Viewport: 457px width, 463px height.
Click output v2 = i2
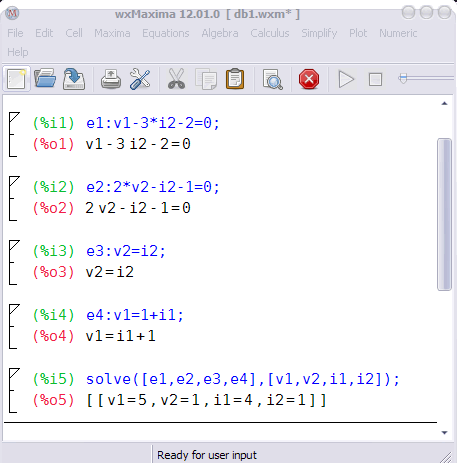point(110,272)
